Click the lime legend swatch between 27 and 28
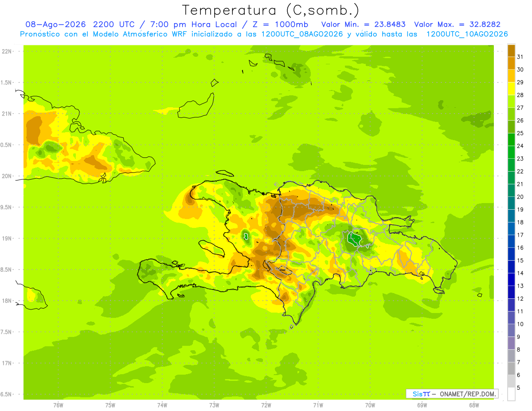 point(511,101)
